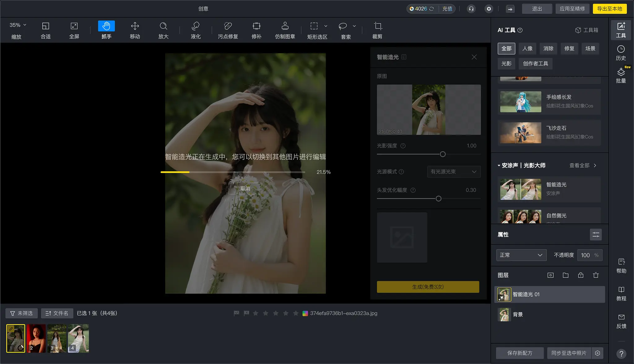Lock the selected layer

click(580, 275)
